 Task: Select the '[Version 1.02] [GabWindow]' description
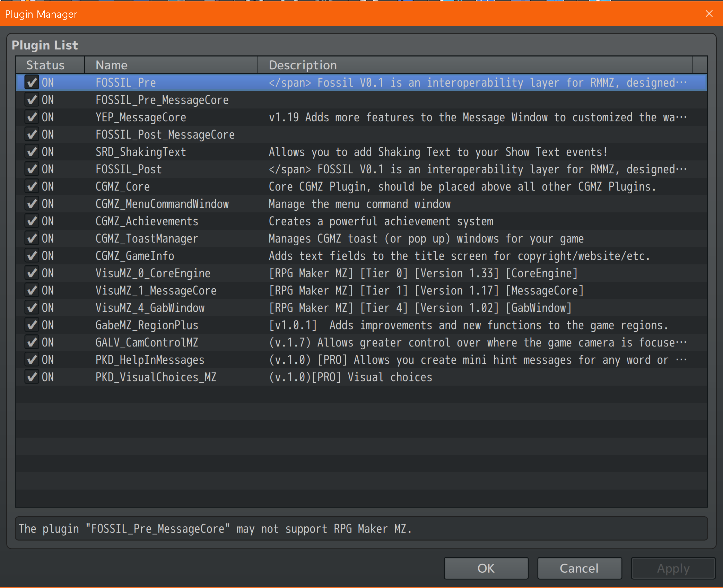[420, 308]
